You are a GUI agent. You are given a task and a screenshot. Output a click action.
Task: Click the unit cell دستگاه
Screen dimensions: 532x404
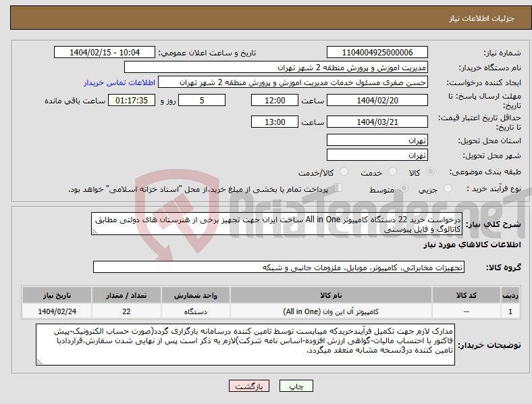click(x=195, y=311)
